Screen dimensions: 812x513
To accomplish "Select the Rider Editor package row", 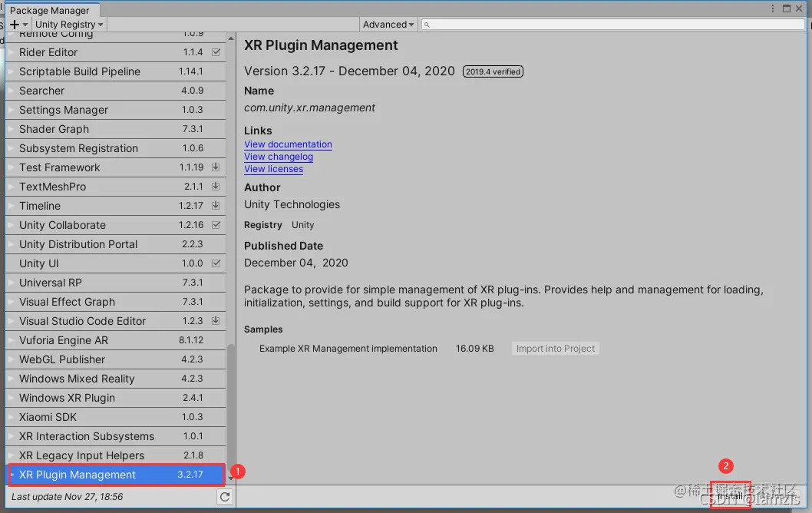I will click(115, 51).
